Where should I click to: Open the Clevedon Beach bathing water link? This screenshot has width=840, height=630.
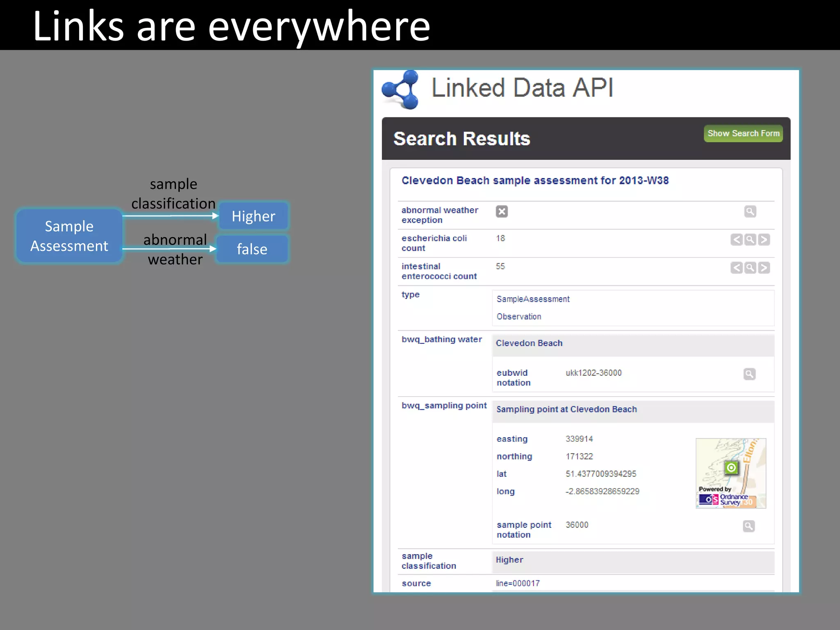tap(529, 343)
